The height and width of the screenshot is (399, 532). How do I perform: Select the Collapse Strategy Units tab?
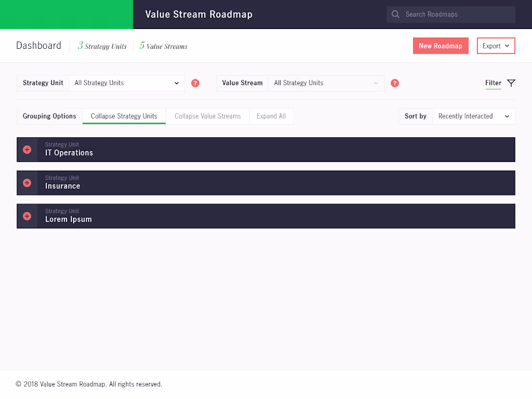coord(124,116)
